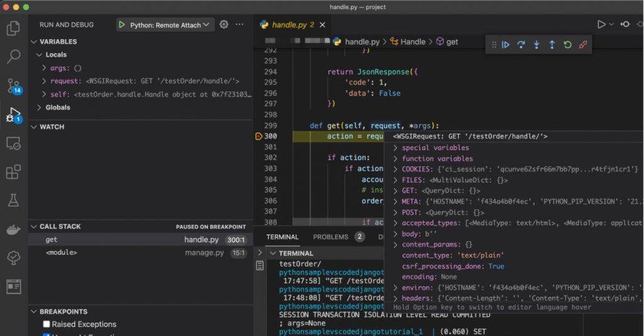Collapse the Locals scope
This screenshot has width=644, height=336.
tap(39, 55)
